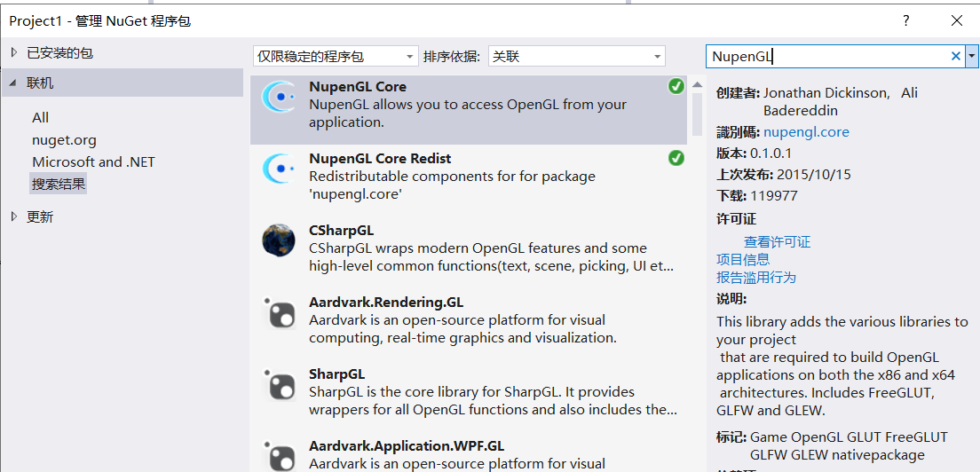
Task: Select nuget.org under 联机
Action: 64,140
